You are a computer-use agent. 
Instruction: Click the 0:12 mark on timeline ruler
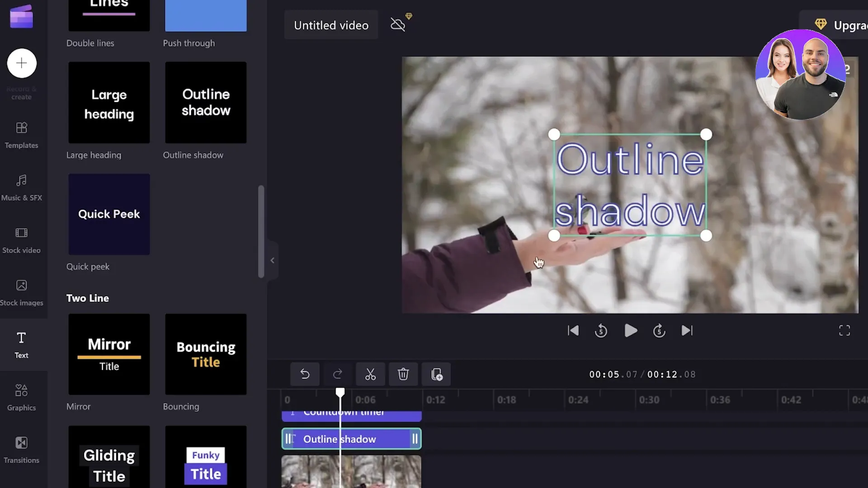(435, 400)
